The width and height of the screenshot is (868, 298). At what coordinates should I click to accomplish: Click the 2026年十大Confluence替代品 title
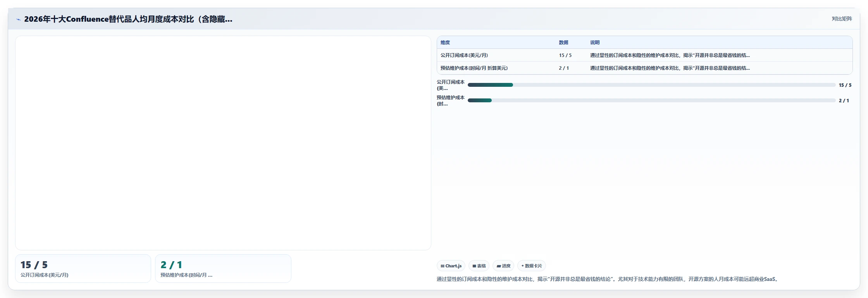click(128, 19)
